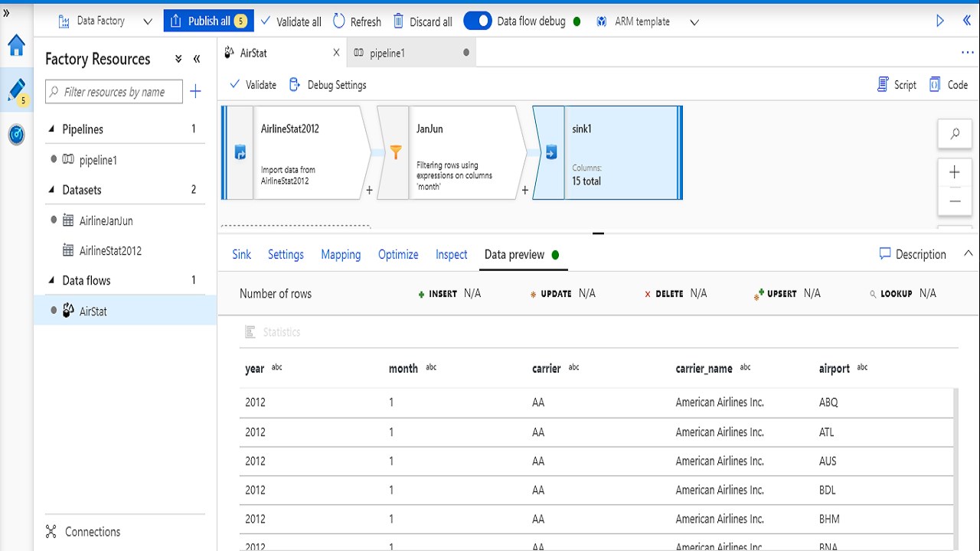Focus the Filter resources by name field

click(x=114, y=92)
